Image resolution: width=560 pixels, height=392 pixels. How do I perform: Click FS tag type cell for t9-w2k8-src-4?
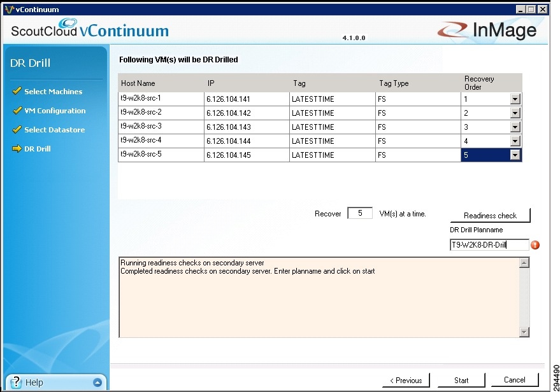coord(418,141)
